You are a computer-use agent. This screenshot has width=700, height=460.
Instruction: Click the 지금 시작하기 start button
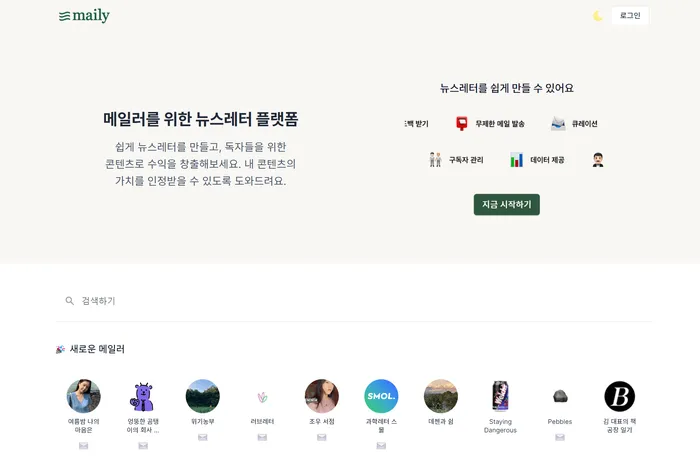pos(506,204)
